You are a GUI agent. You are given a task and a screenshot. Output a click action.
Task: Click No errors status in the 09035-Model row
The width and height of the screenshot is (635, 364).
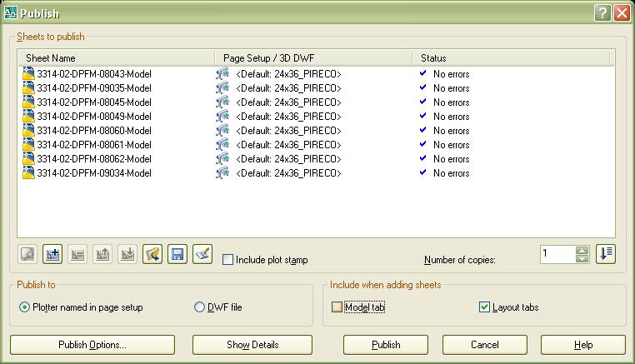click(451, 88)
